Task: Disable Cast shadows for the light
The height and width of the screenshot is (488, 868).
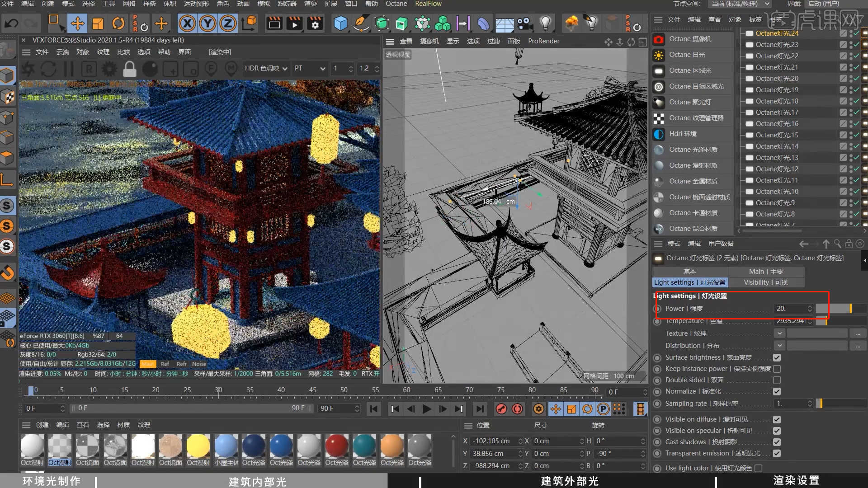Action: point(777,441)
